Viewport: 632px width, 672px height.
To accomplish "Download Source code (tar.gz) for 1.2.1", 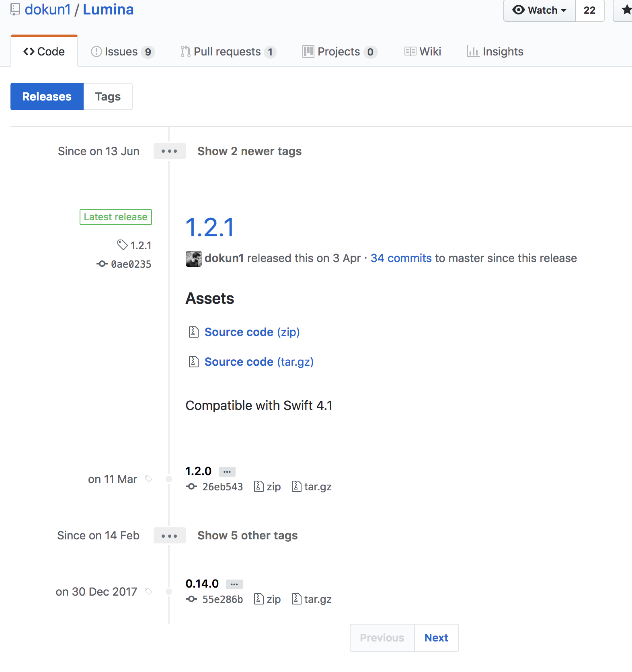I will click(259, 362).
